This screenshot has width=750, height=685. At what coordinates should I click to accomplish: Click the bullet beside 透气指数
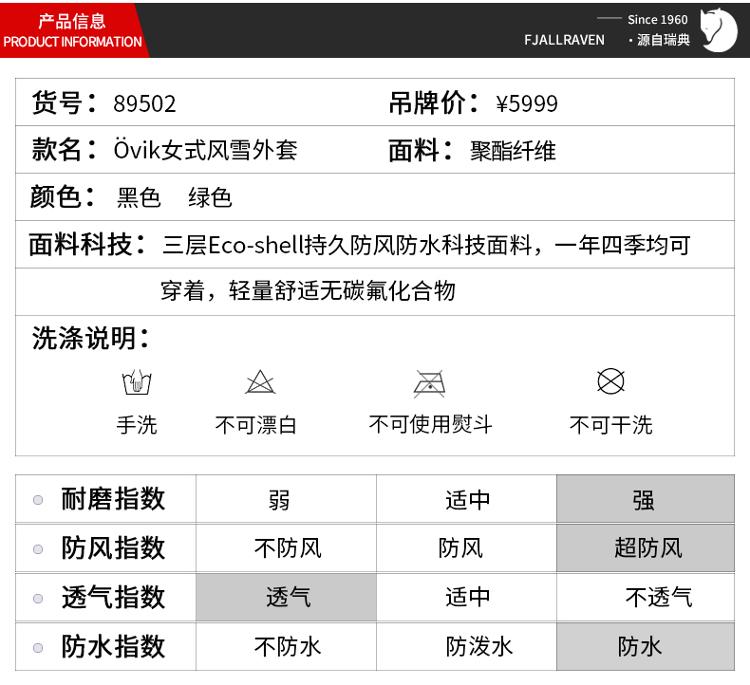coord(38,598)
